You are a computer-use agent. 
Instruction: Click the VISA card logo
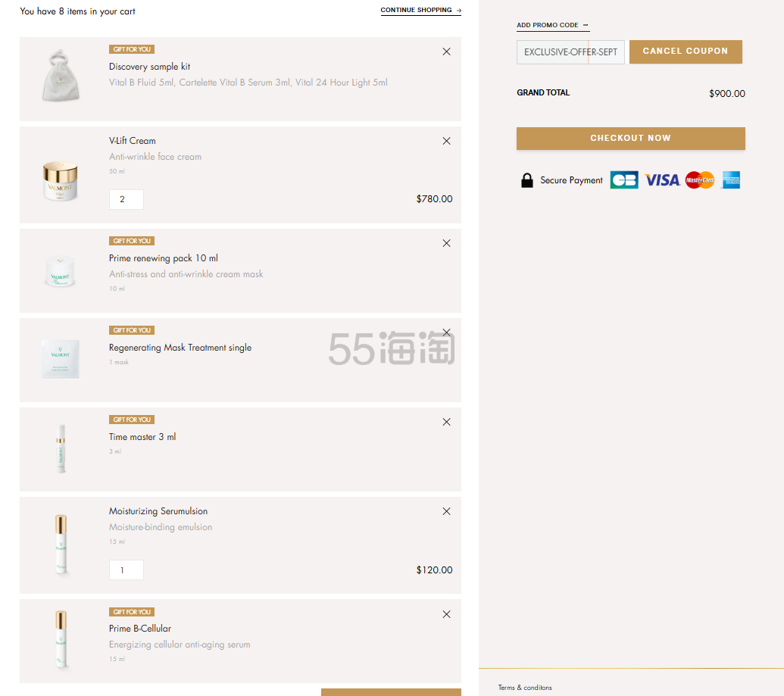(662, 180)
